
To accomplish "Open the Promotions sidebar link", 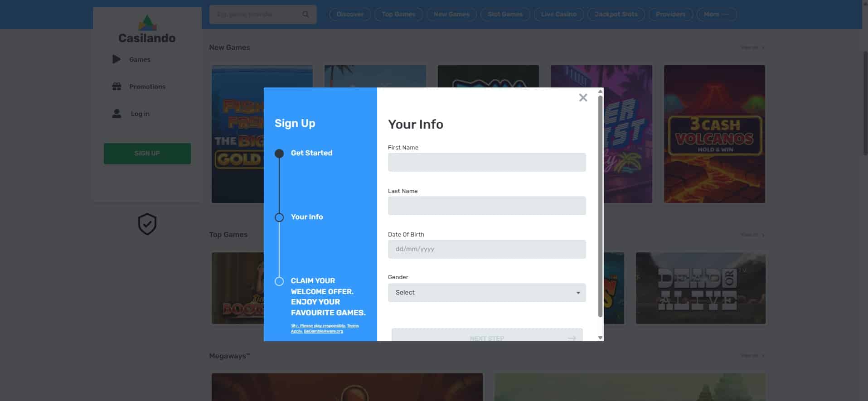I will tap(147, 87).
